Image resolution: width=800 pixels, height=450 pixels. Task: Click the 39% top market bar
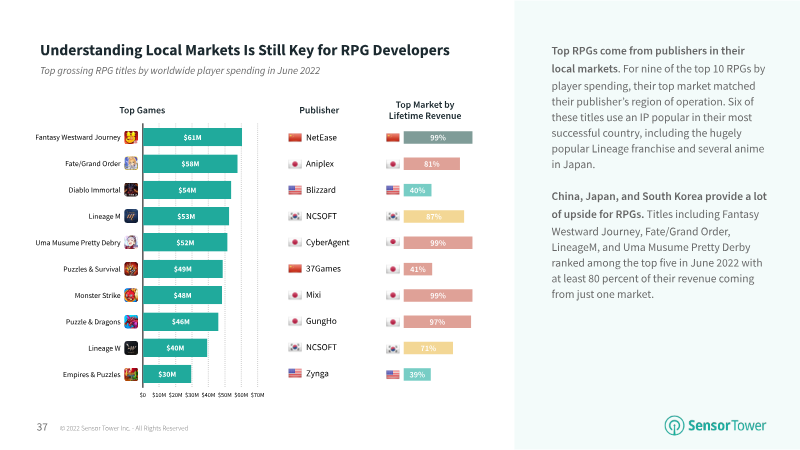[417, 374]
